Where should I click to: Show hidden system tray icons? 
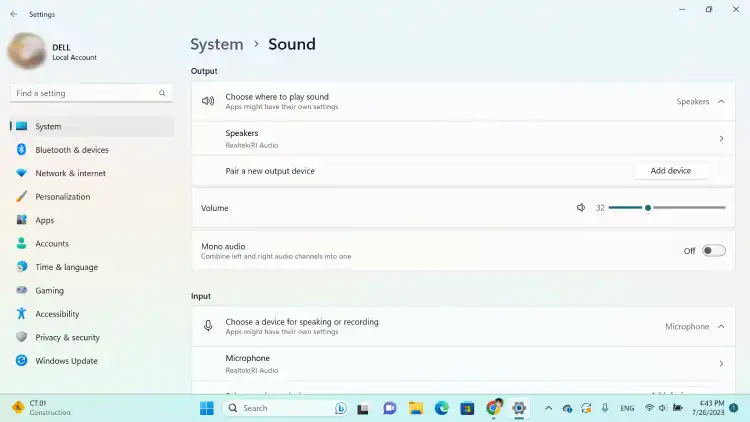(549, 408)
